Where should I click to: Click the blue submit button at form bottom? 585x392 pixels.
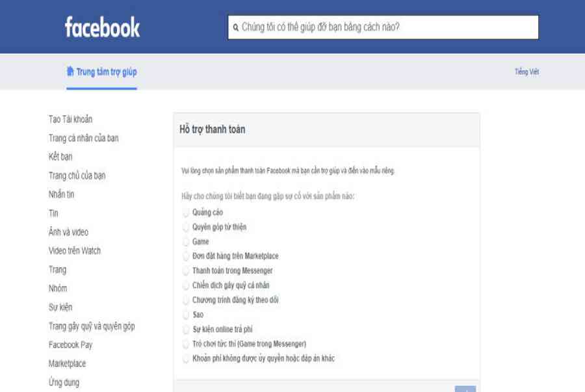(465, 389)
